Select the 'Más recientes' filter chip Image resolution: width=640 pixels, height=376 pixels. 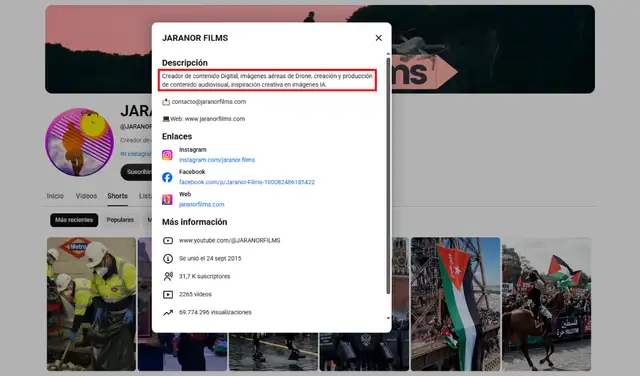[74, 220]
